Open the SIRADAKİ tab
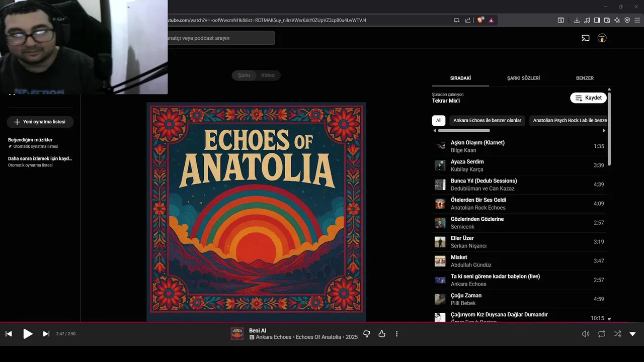The width and height of the screenshot is (644, 362). coord(460,78)
